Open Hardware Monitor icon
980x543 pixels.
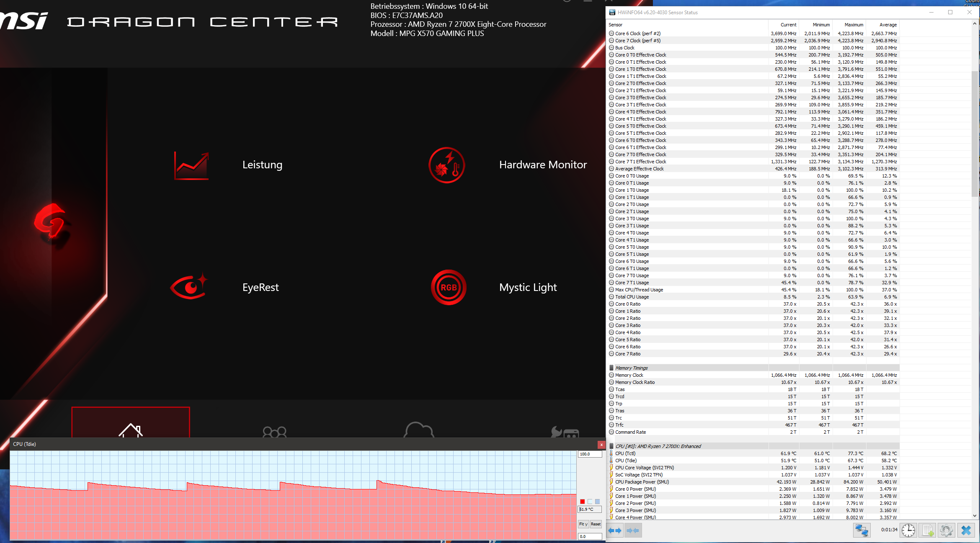447,165
